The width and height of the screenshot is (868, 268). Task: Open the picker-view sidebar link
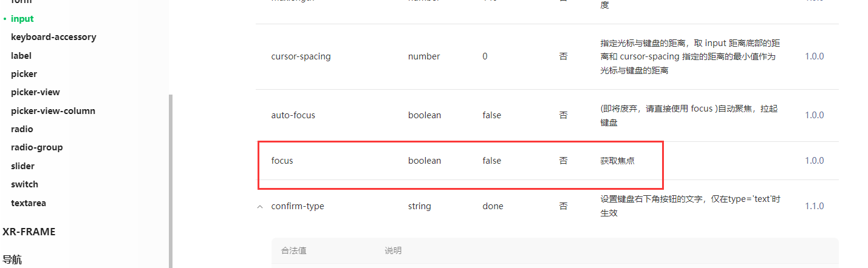(x=35, y=92)
